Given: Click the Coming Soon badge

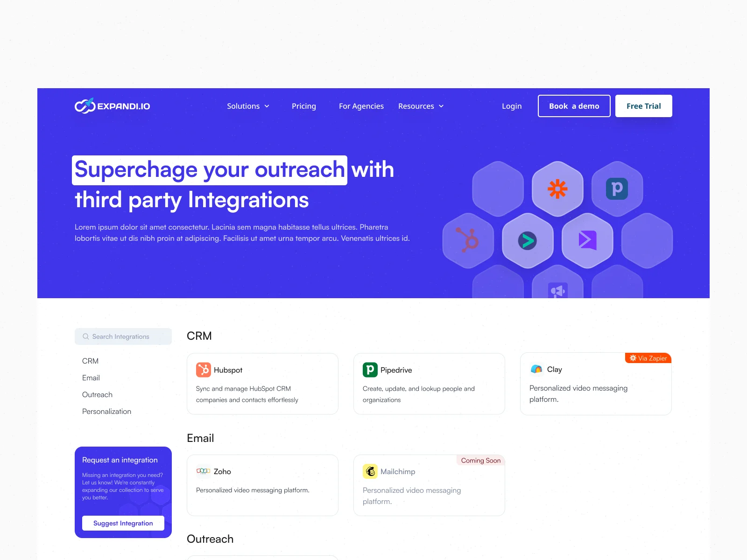Looking at the screenshot, I should point(481,460).
